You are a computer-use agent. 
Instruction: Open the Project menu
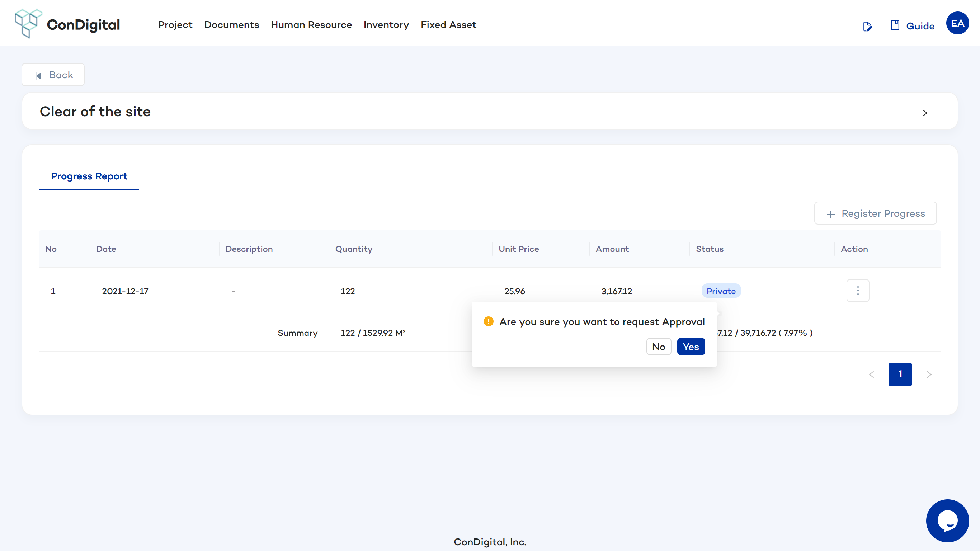tap(175, 25)
